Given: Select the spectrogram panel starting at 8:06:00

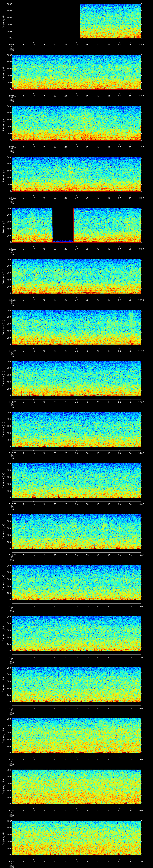Looking at the screenshot, I should (x=77, y=123).
